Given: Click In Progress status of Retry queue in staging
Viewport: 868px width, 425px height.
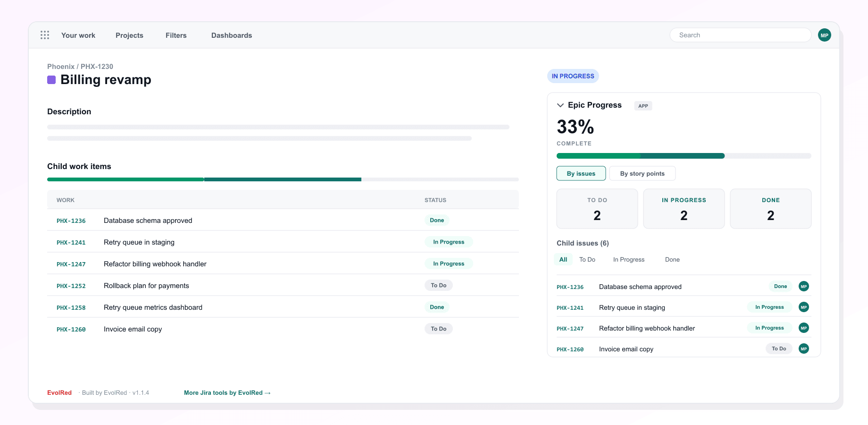Looking at the screenshot, I should 449,242.
